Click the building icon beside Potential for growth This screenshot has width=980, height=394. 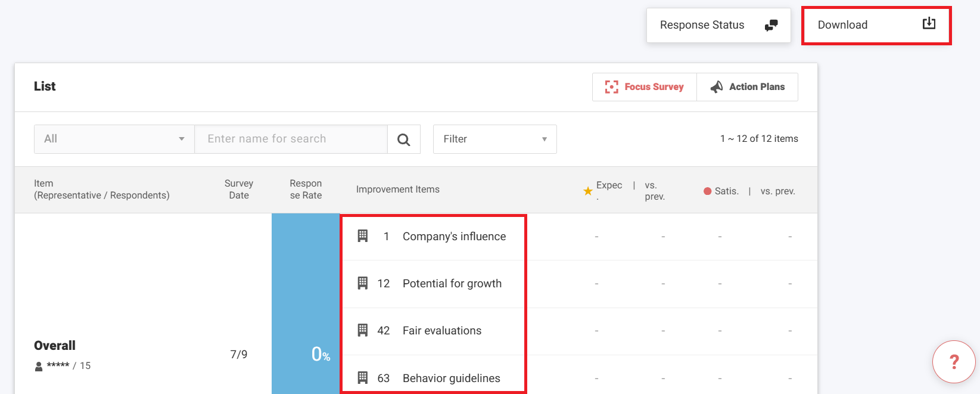tap(362, 283)
